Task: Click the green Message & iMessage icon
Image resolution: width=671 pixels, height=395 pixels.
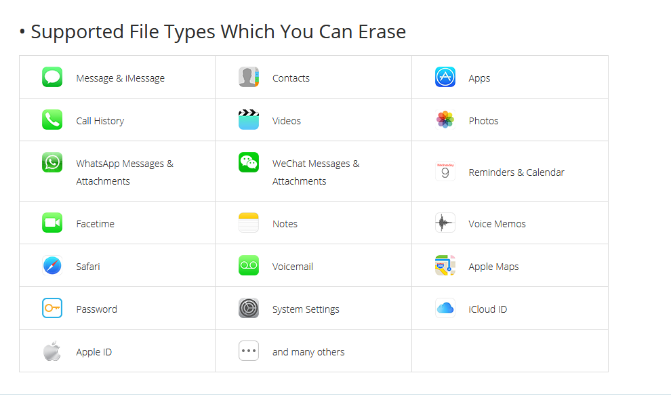Action: (x=52, y=77)
